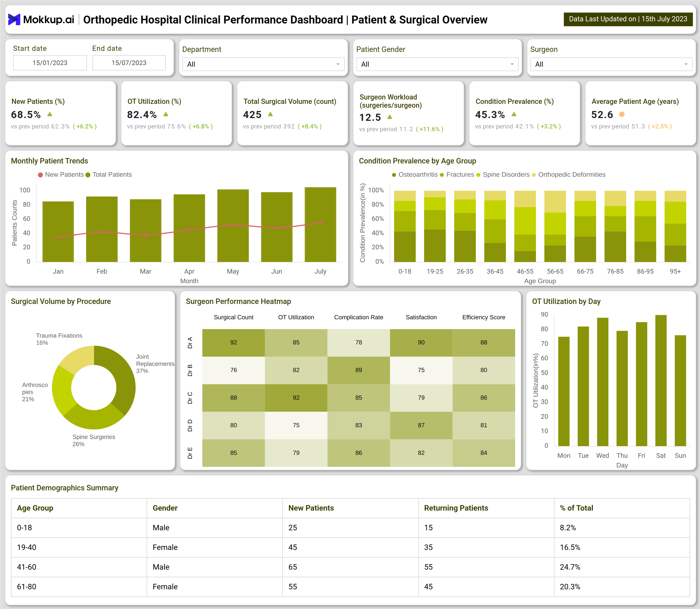Screen dimensions: 700x609
Task: Click the Complication Rate heatmap column header
Action: 359,317
